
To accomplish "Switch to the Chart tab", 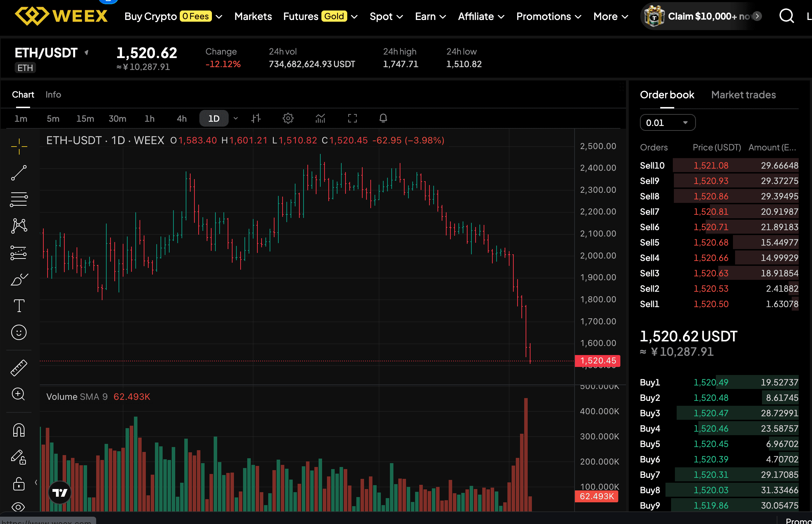I will click(23, 95).
